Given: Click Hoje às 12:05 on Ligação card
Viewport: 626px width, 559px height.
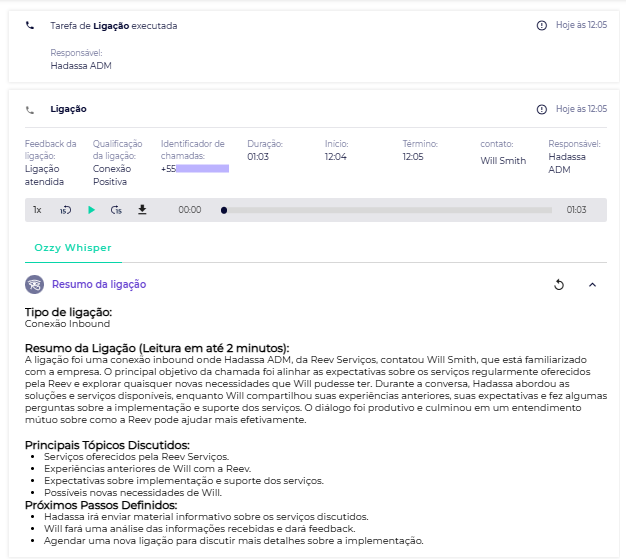Looking at the screenshot, I should pos(581,109).
